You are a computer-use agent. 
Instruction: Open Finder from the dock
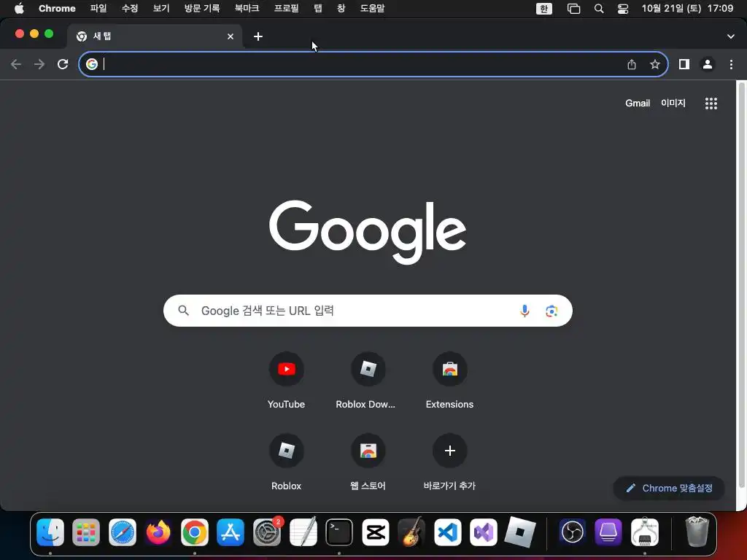[50, 532]
